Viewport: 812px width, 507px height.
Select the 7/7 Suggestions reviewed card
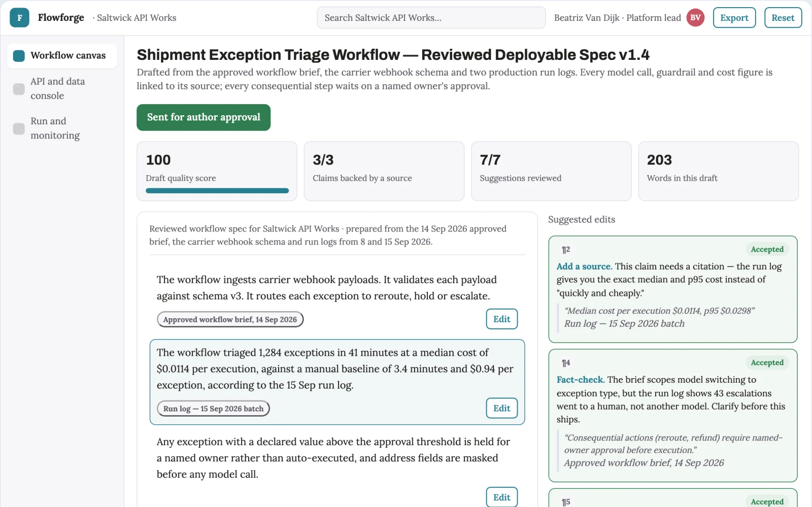click(x=551, y=171)
